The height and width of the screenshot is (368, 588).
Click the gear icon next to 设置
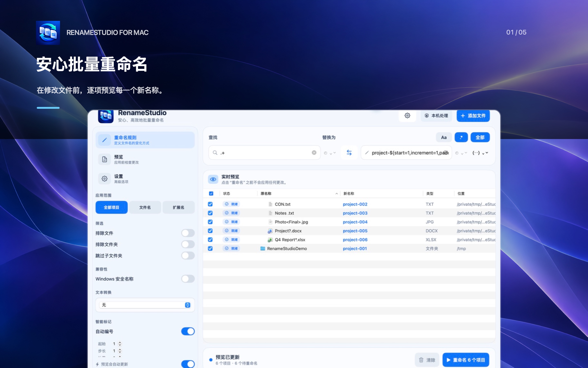tap(105, 179)
